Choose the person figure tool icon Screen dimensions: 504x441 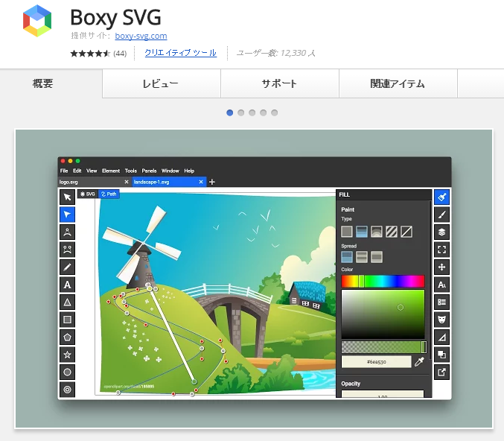pyautogui.click(x=67, y=232)
